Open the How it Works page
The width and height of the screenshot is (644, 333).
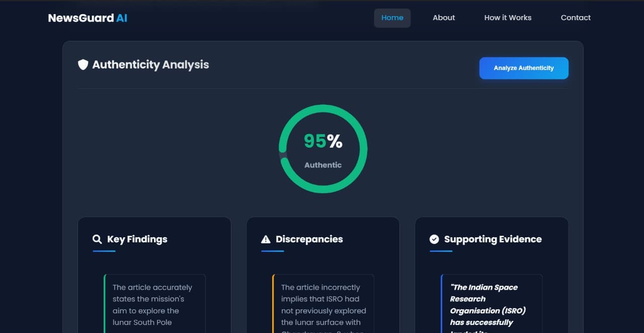coord(508,18)
